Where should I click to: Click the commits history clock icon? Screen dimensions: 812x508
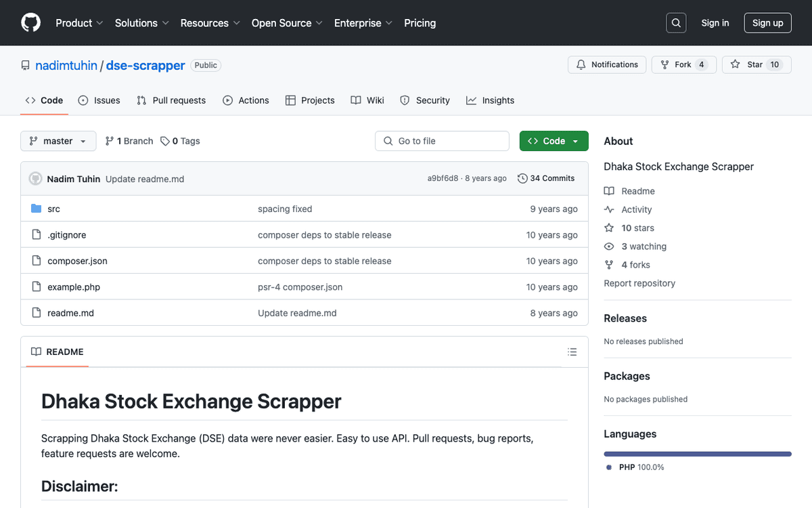click(522, 178)
